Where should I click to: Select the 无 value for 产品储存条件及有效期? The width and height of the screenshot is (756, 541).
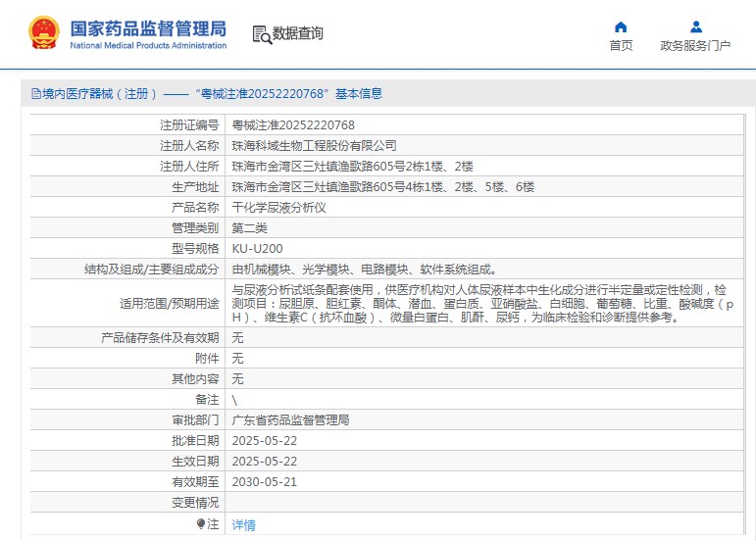click(x=237, y=338)
